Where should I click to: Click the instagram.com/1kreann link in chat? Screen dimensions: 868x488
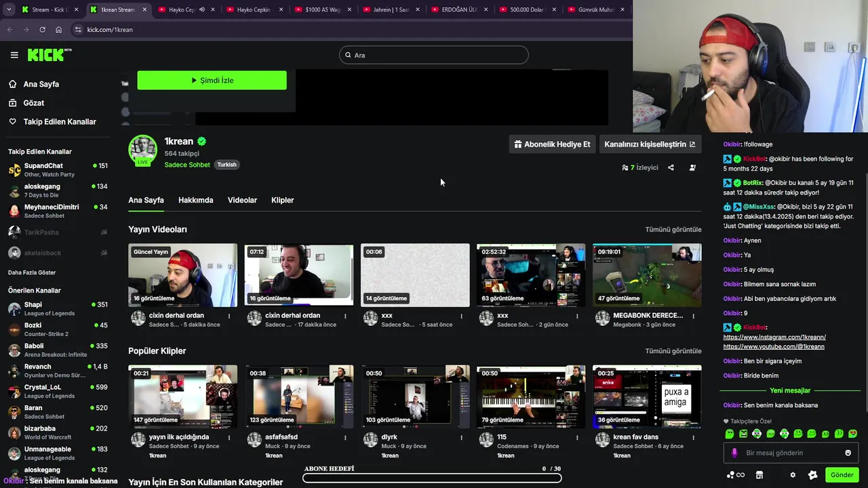(774, 338)
